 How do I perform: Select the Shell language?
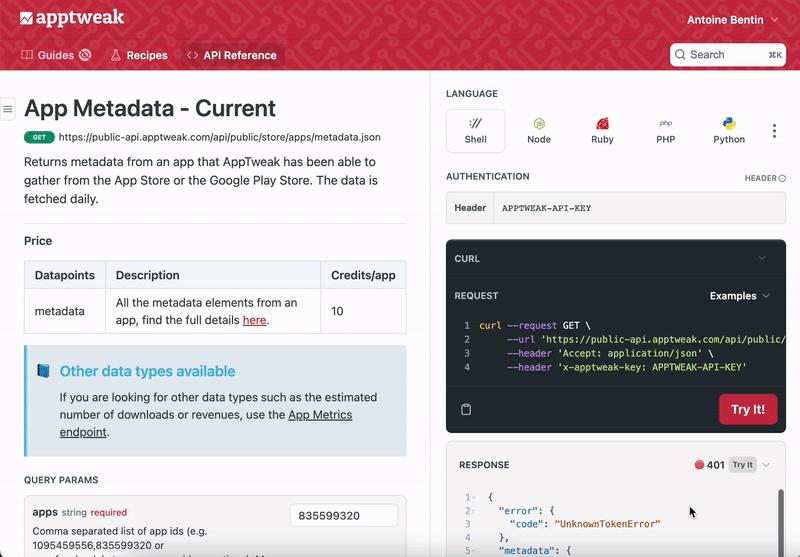[476, 131]
